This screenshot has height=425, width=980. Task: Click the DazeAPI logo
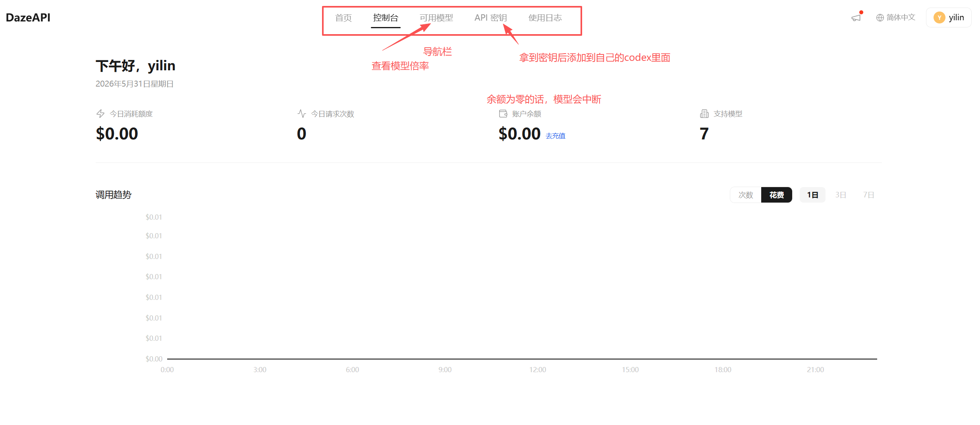coord(28,17)
